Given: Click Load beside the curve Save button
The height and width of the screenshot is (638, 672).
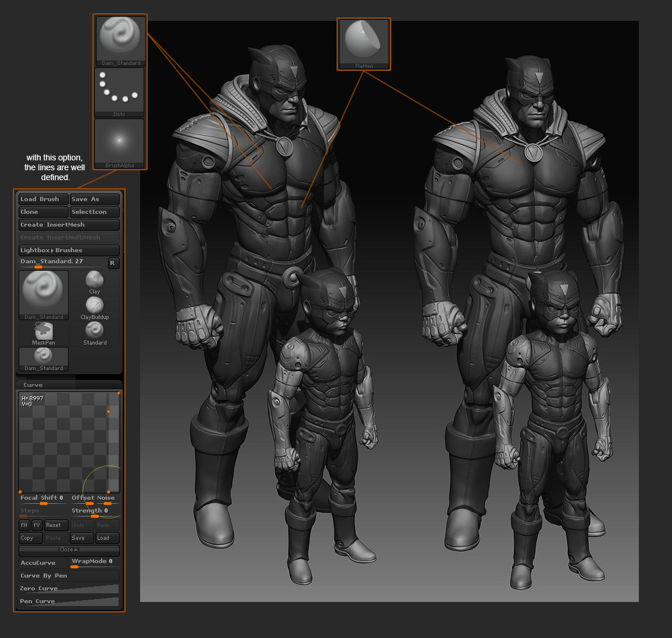Looking at the screenshot, I should pyautogui.click(x=107, y=538).
